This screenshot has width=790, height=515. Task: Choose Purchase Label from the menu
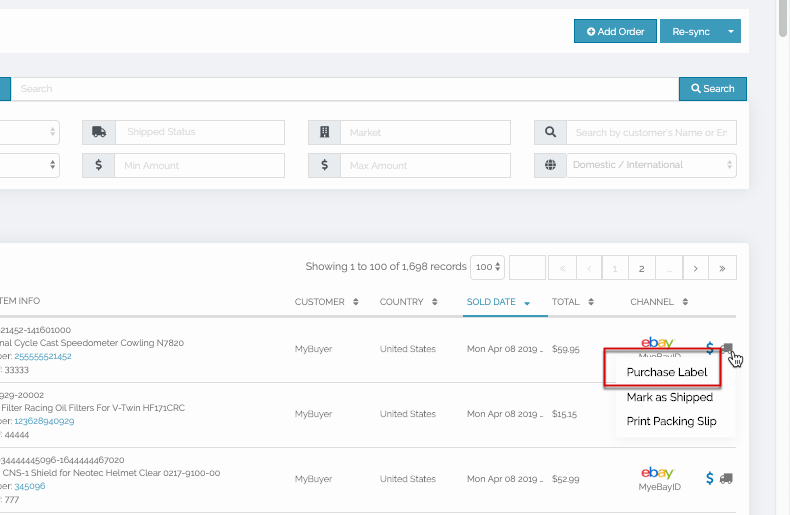click(667, 372)
